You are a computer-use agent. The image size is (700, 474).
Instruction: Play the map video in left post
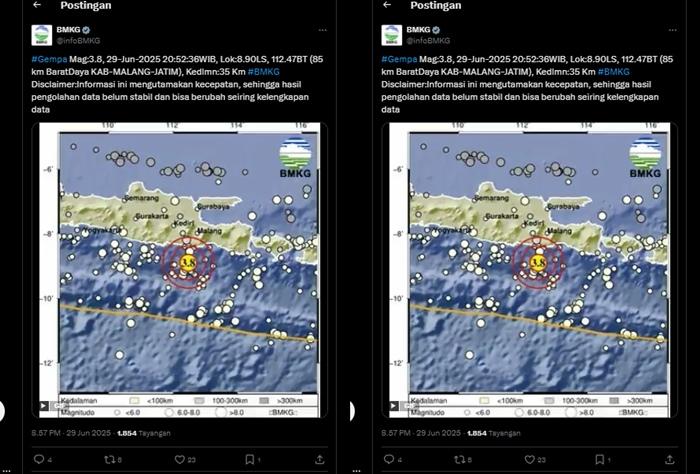(x=43, y=406)
